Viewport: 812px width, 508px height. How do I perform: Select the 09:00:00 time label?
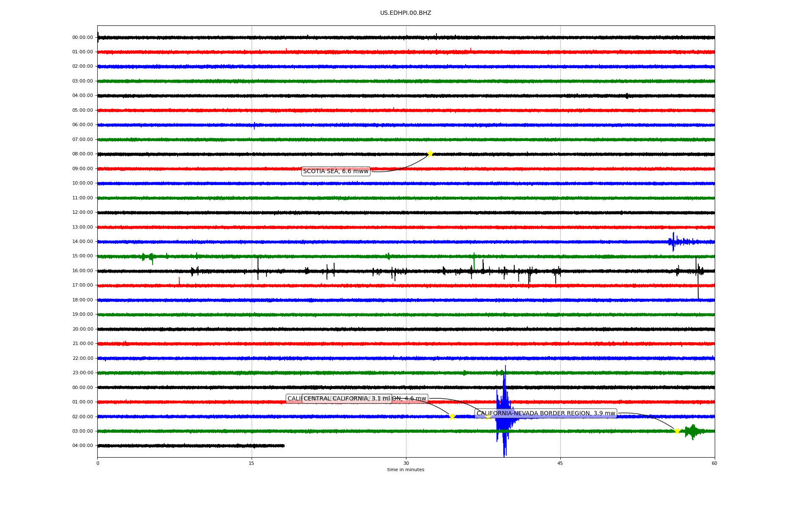click(x=82, y=169)
